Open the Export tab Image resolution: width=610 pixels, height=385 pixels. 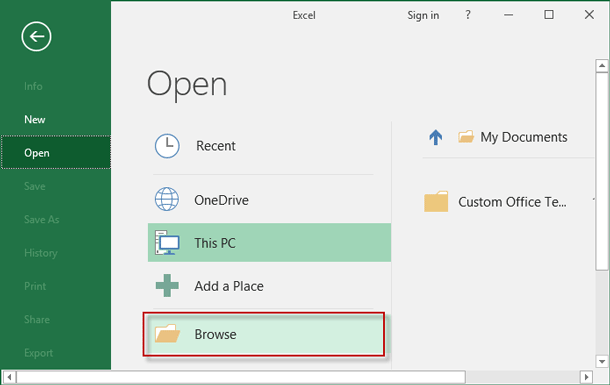[x=39, y=353]
